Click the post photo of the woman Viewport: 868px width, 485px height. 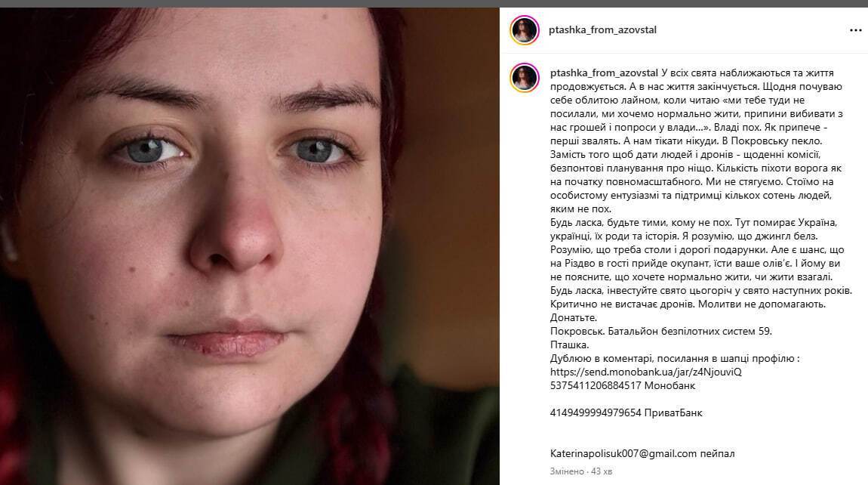[250, 246]
